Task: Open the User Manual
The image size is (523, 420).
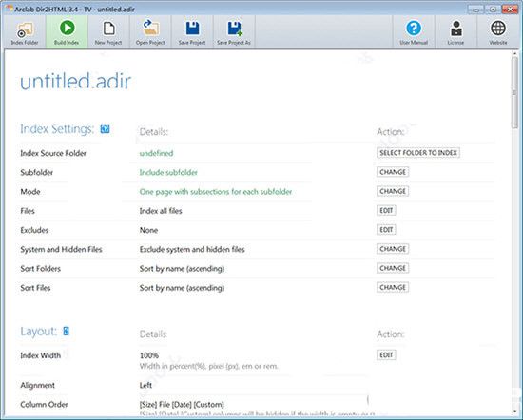Action: coord(414,32)
